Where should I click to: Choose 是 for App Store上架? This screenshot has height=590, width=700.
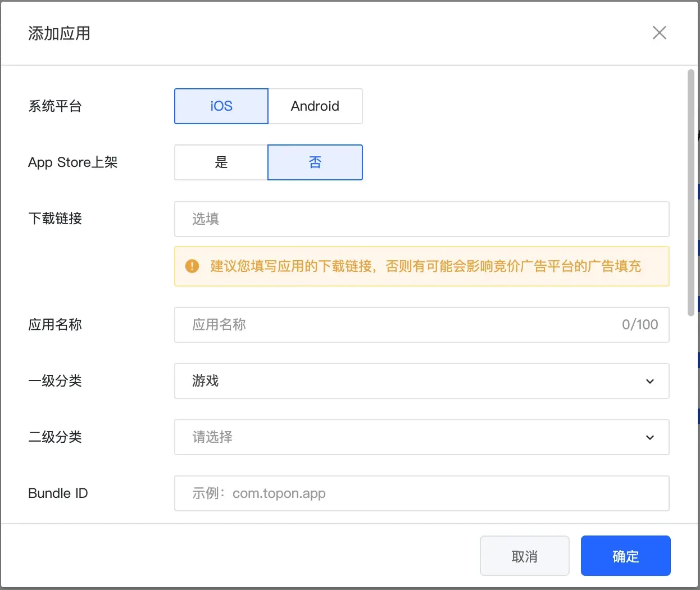(x=221, y=162)
